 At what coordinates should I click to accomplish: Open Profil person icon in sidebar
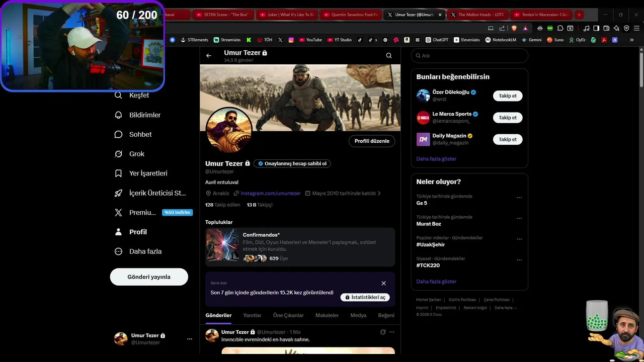click(x=131, y=232)
